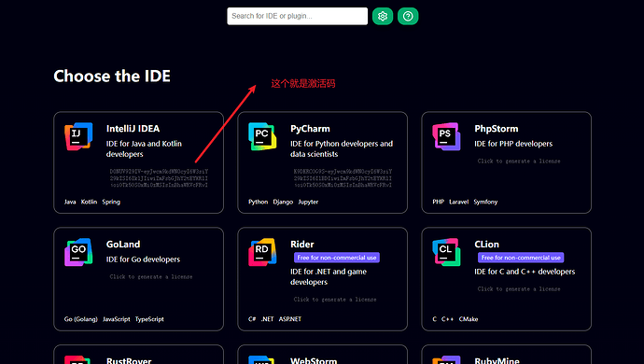Screen dimensions: 644x364
Task: Click the Spring tag
Action: (111, 202)
